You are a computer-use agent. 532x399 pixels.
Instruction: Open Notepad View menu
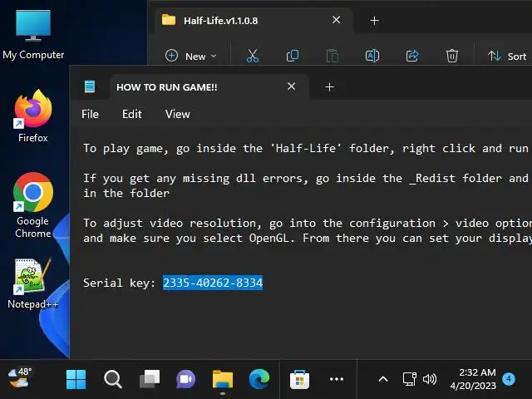[x=177, y=114]
